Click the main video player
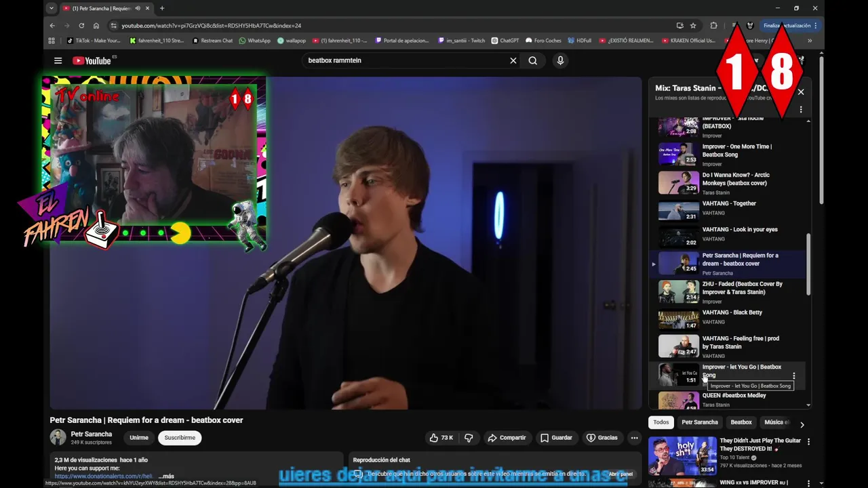The height and width of the screenshot is (488, 868). pos(345,243)
